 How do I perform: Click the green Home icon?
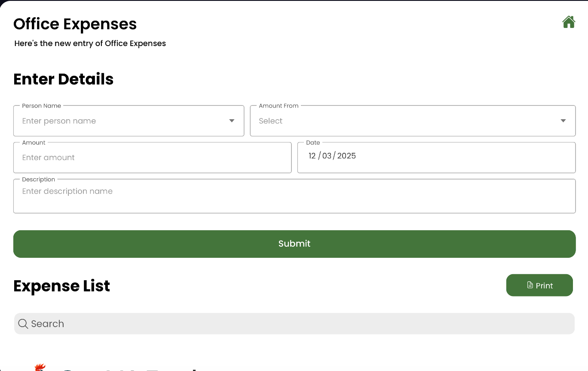point(568,22)
